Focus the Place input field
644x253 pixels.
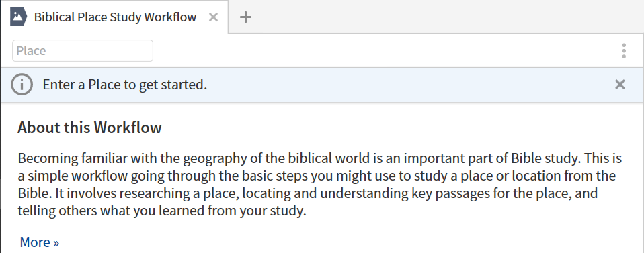coord(83,51)
